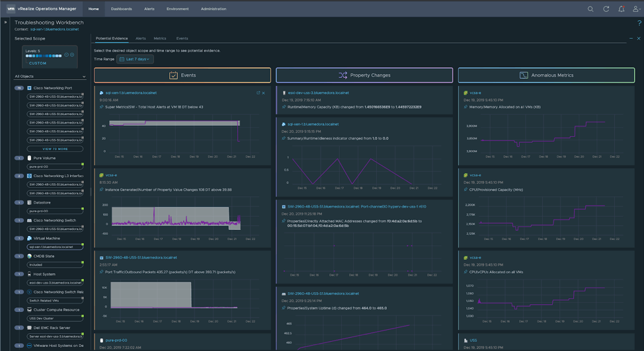Viewport: 644px width, 351px height.
Task: Click the Virtual Machine type icon
Action: tap(29, 238)
